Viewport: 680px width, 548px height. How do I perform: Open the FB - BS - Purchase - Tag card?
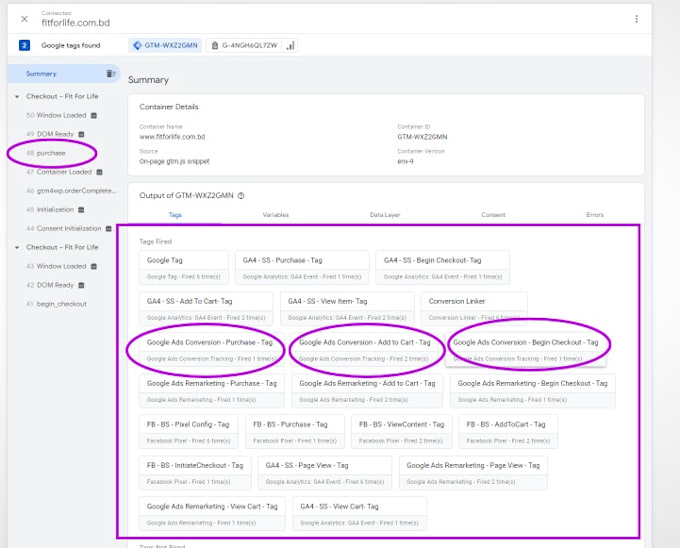coord(295,432)
